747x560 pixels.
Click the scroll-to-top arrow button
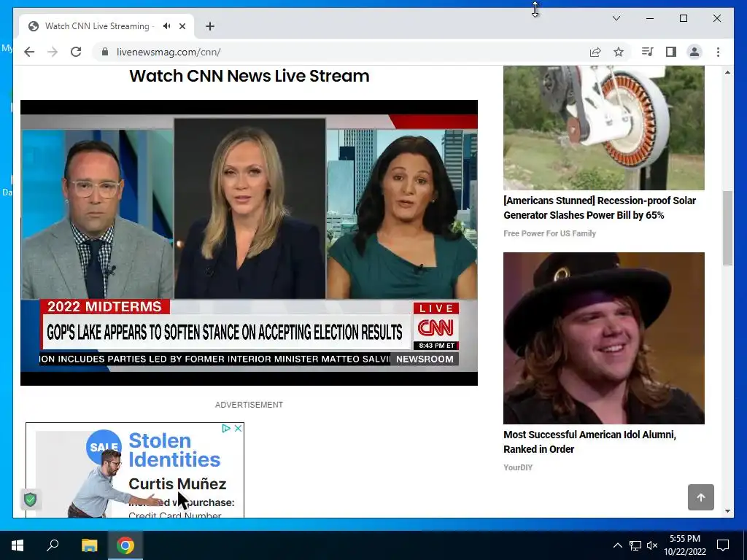701,497
